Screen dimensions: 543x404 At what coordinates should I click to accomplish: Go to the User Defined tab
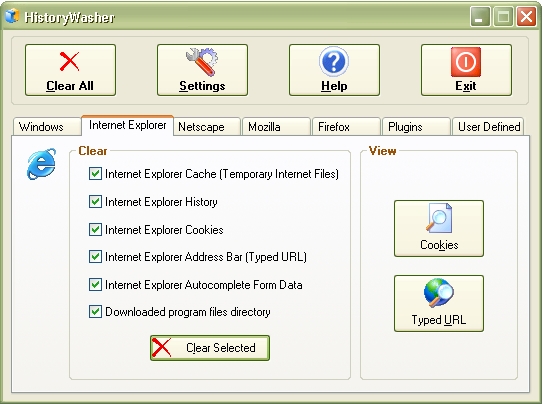[488, 127]
